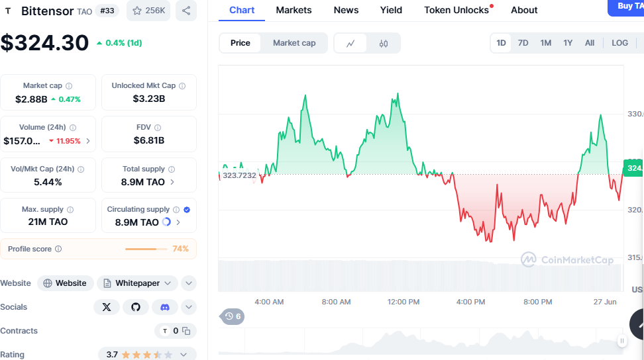Open FDV info icon
The height and width of the screenshot is (360, 644).
click(158, 128)
